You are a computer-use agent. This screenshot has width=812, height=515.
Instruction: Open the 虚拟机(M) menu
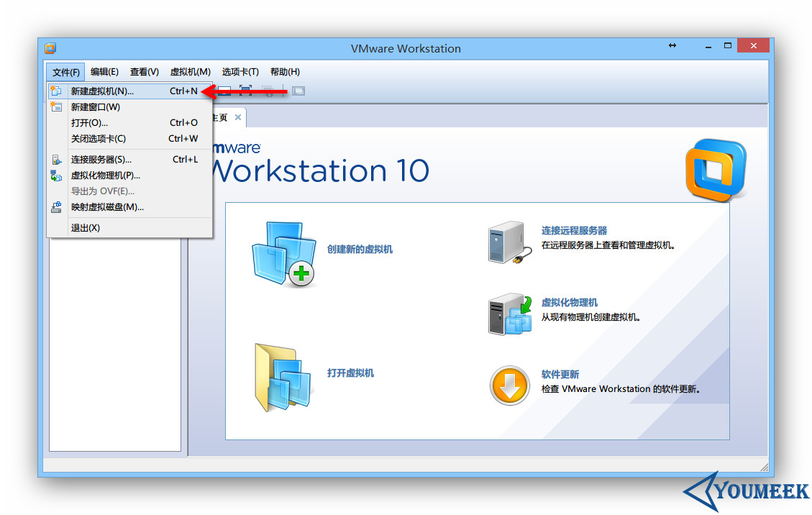(x=190, y=71)
